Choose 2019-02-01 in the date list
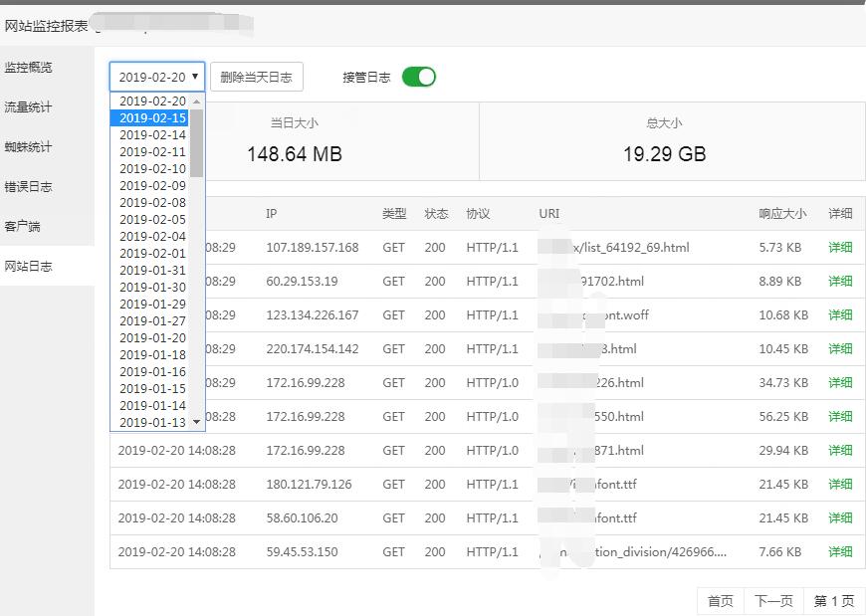The width and height of the screenshot is (866, 616). coord(149,254)
